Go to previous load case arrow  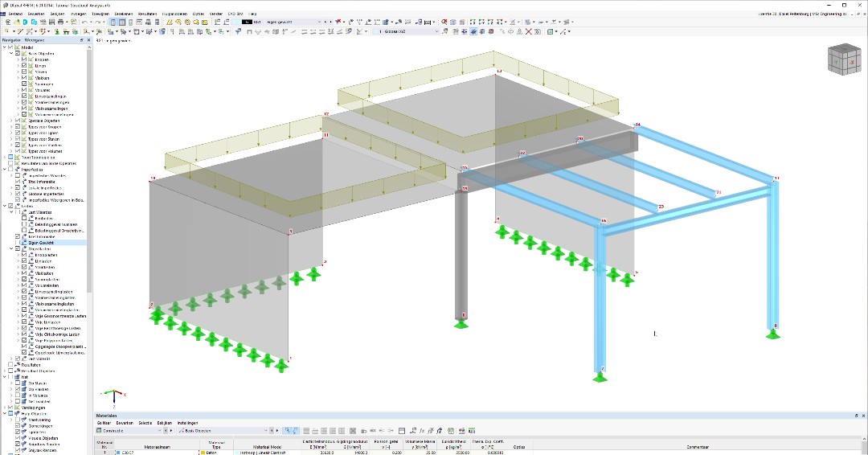[326, 23]
